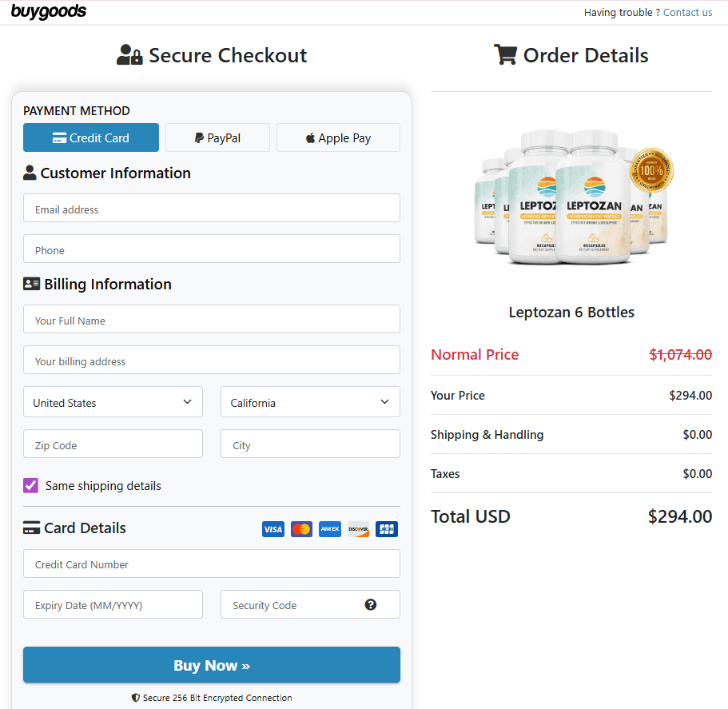Click the security code help question icon

pyautogui.click(x=371, y=604)
